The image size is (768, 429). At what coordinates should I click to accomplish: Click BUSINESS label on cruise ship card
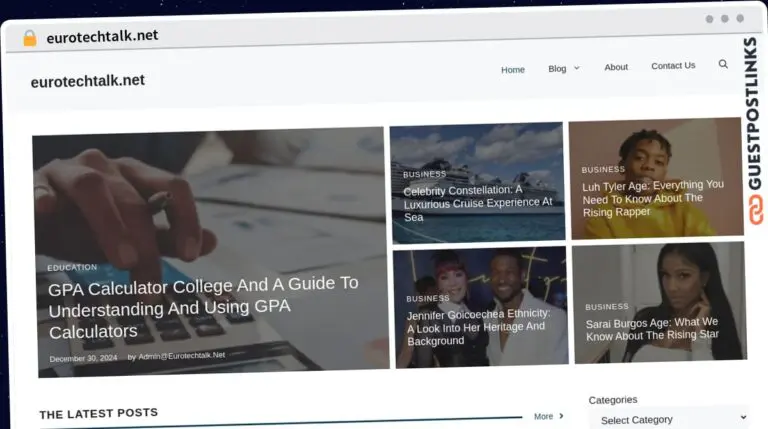pyautogui.click(x=424, y=174)
